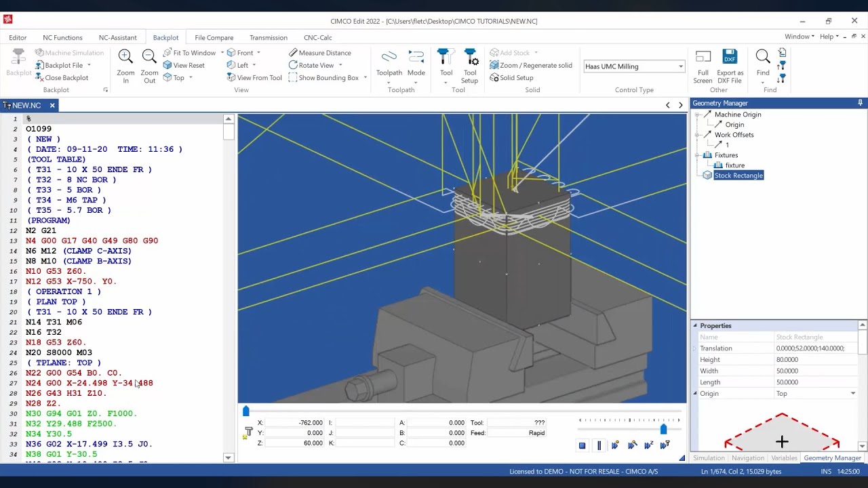
Task: Click the Zoom In magnifier icon
Action: click(x=125, y=57)
